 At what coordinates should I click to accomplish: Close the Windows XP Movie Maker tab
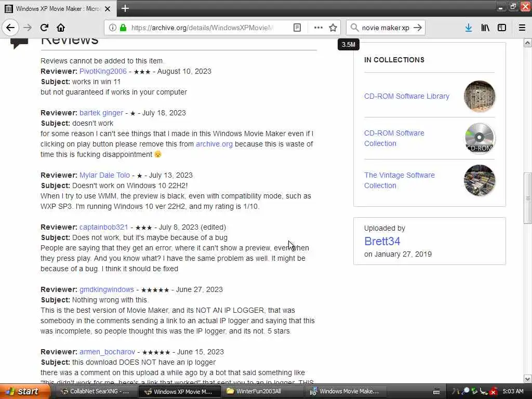point(108,8)
